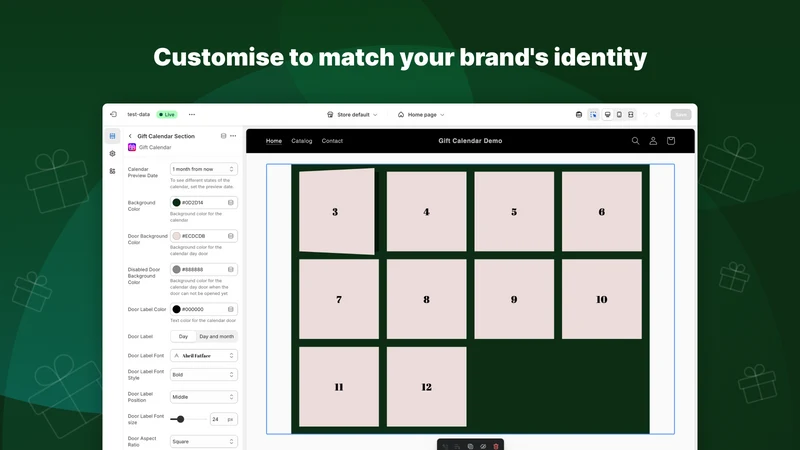Go to Home in the preview menu
Screen dimensions: 800x450
[273, 141]
